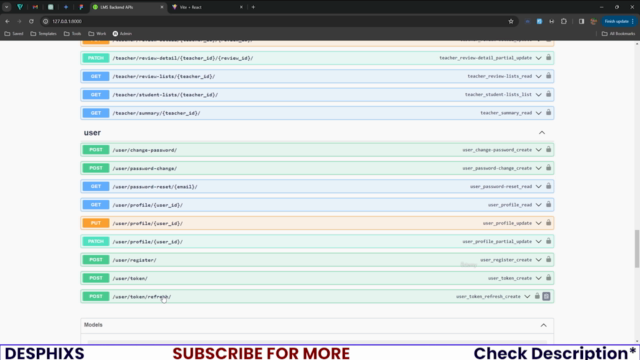Expand user_profile_partial_update endpoint chevron
The image size is (640, 360).
tap(538, 242)
